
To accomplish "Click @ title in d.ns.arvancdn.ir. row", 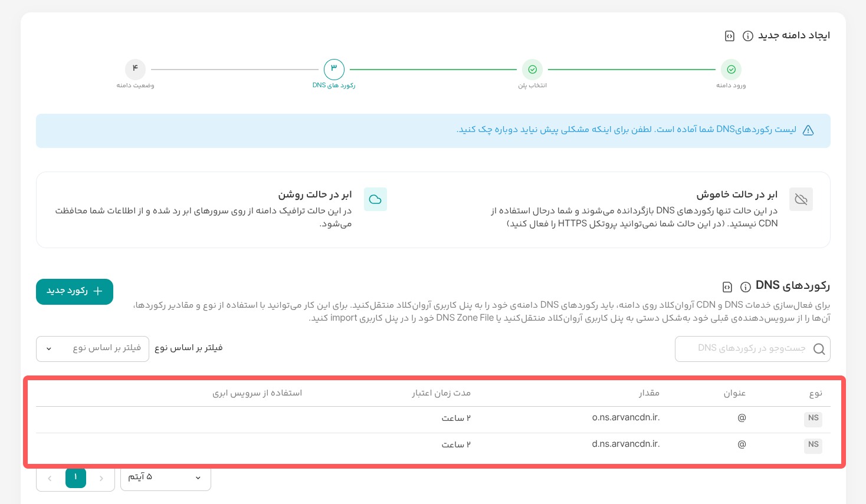I will click(x=742, y=444).
